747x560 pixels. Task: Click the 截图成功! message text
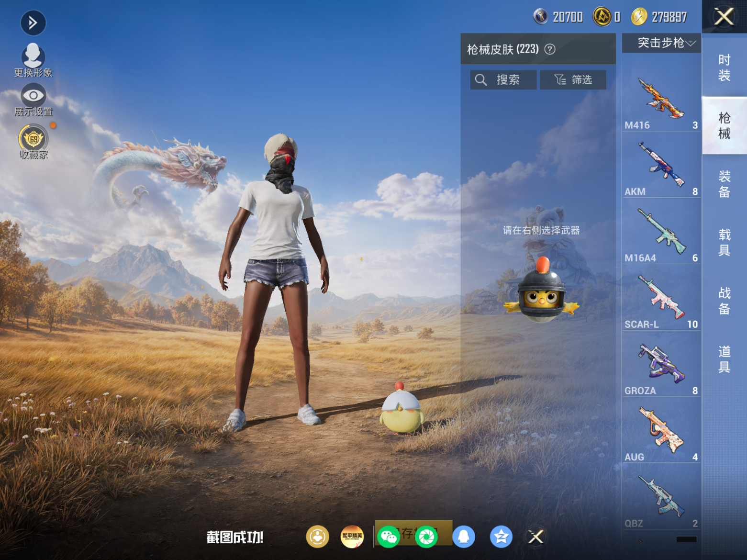[x=234, y=537]
